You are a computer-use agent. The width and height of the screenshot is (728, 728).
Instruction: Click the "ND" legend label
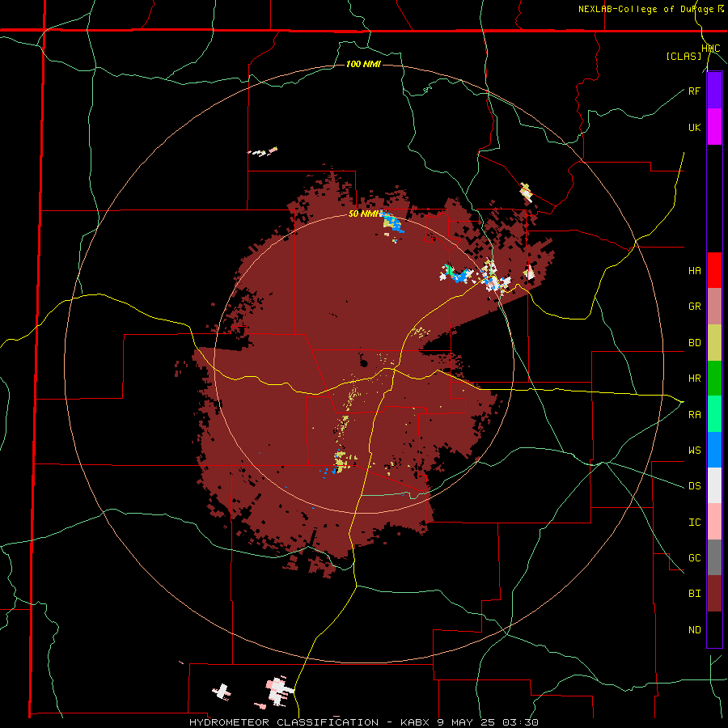(694, 630)
